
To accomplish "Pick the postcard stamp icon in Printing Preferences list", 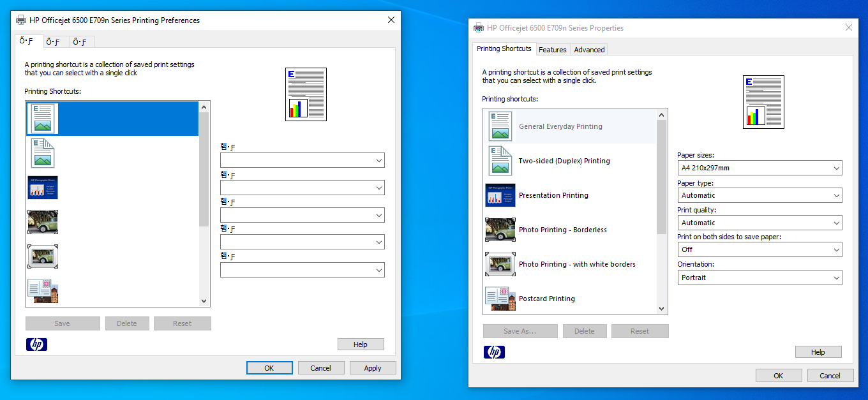I will 43,291.
